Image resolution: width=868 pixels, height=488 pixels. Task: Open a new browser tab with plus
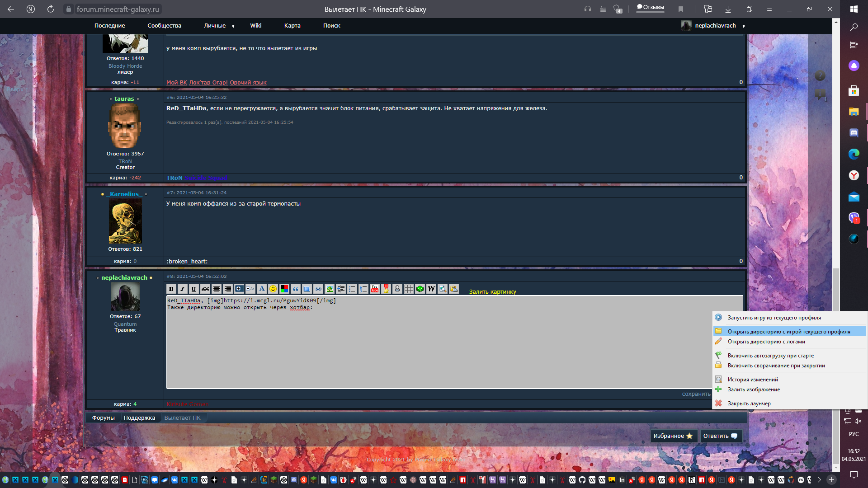(831, 480)
